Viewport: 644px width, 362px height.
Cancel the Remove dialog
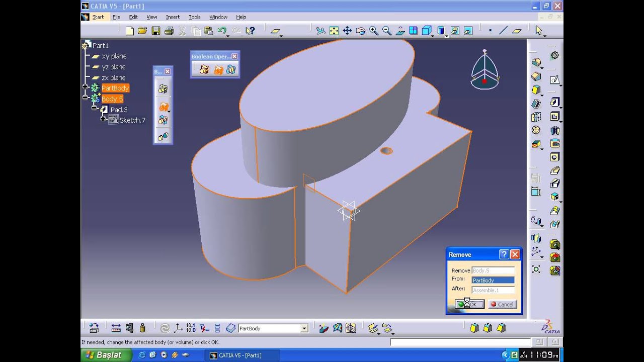click(502, 304)
